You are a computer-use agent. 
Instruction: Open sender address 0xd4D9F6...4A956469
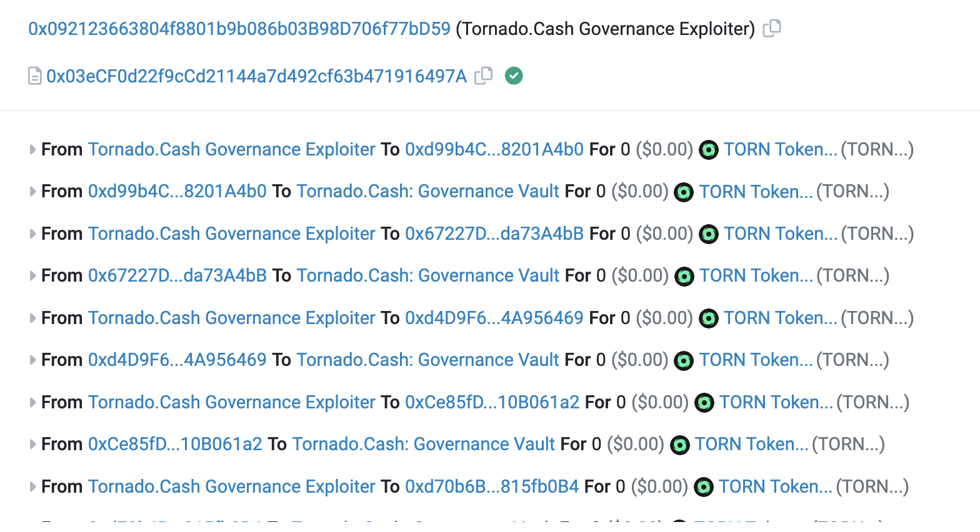[177, 360]
